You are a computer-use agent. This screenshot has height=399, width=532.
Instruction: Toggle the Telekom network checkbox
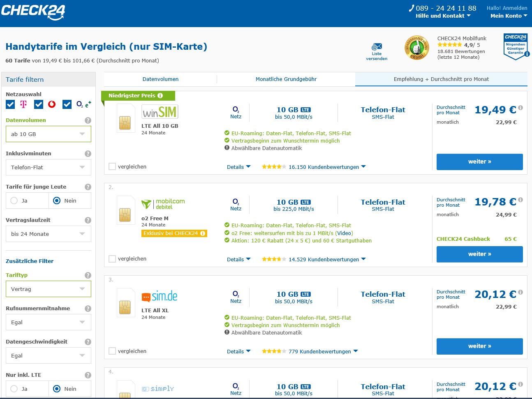(11, 104)
